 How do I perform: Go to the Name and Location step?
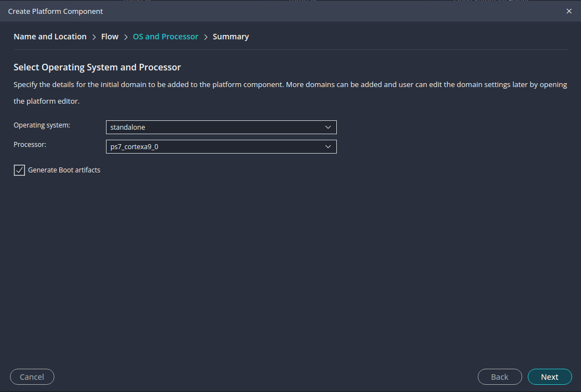pos(50,37)
